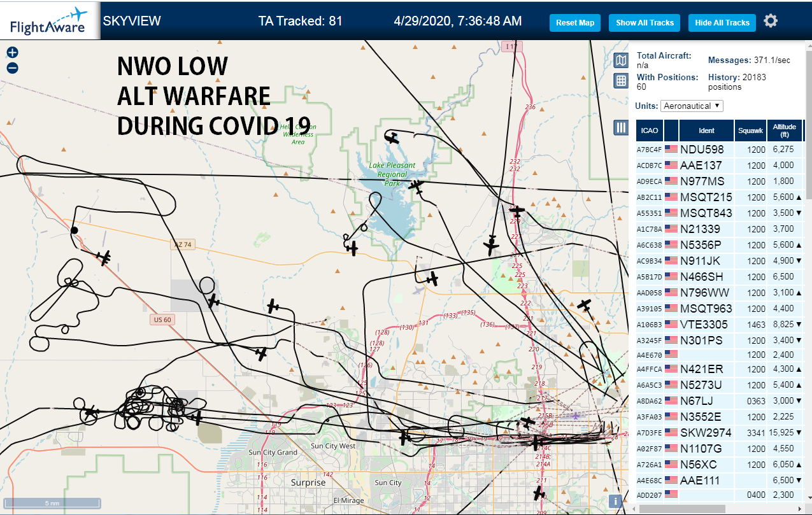Sort table by Squawk column header
The height and width of the screenshot is (515, 812).
coord(750,131)
